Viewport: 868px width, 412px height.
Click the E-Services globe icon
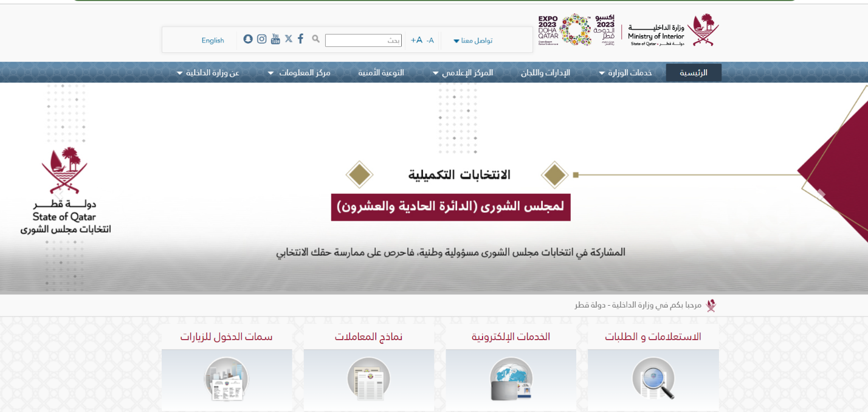pos(511,379)
